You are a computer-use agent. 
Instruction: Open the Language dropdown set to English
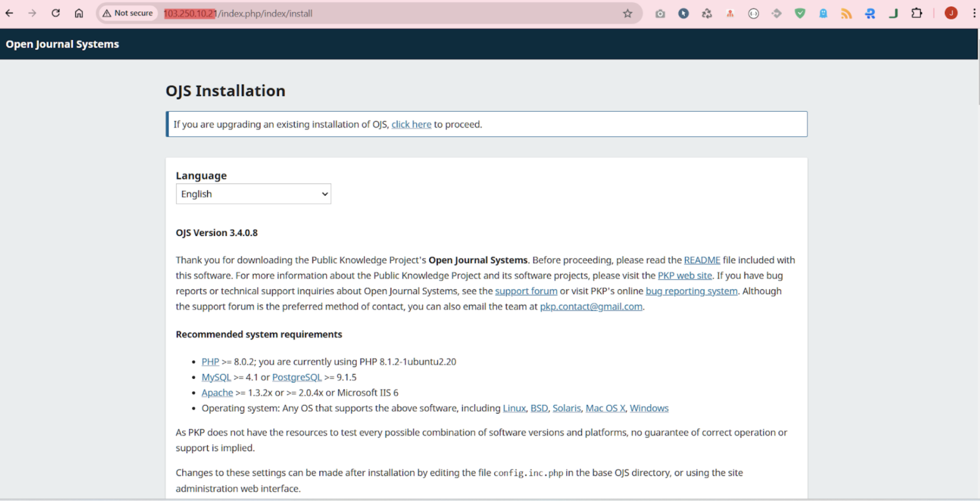pos(254,194)
